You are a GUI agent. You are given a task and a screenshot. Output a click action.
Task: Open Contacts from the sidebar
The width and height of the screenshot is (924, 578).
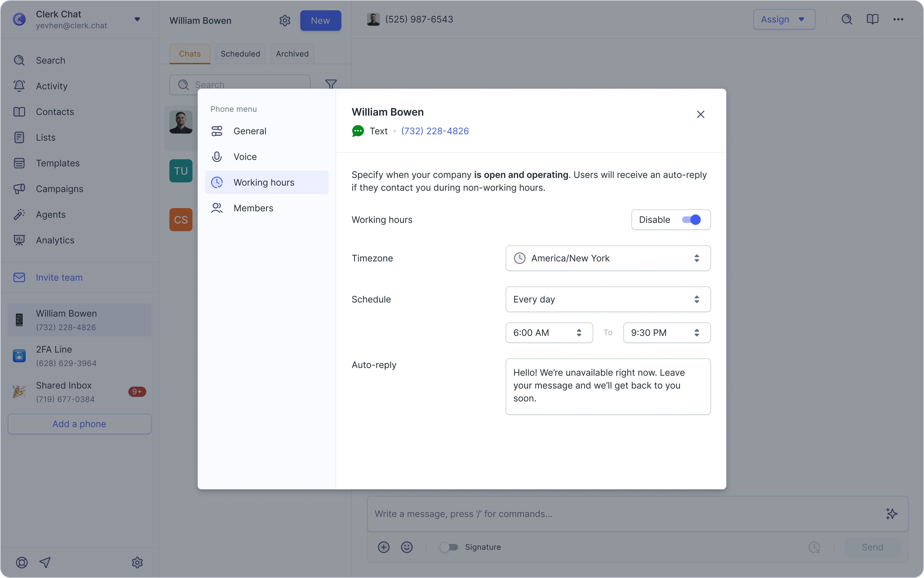click(x=80, y=112)
